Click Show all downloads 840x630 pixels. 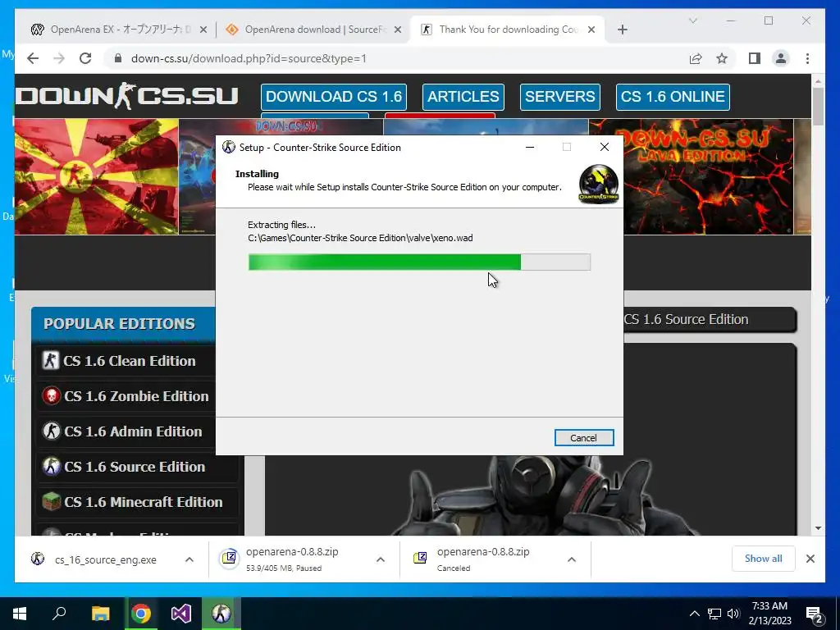coord(764,559)
